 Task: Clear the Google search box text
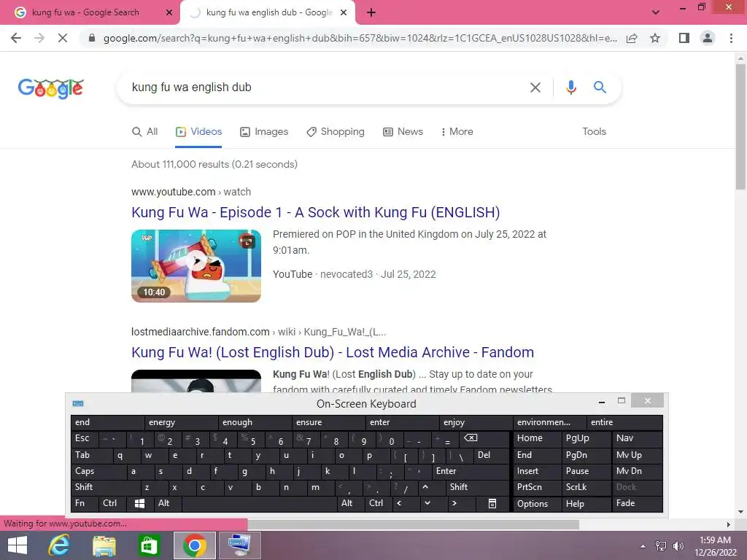pyautogui.click(x=535, y=87)
